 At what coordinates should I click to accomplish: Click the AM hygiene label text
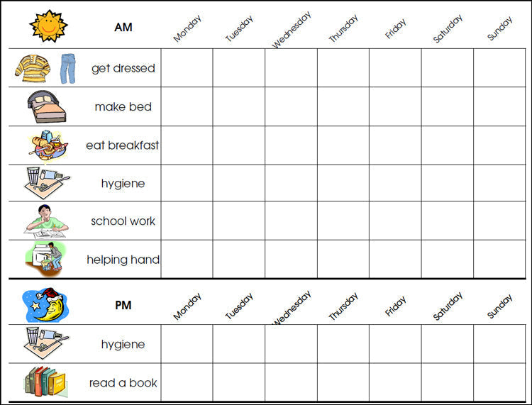pos(123,184)
